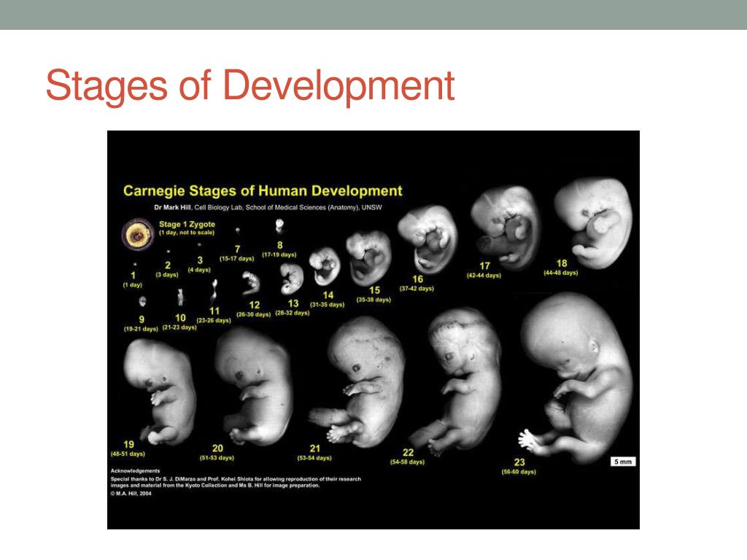747x560 pixels.
Task: Select the stage "9" label above "(19-21 days)"
Action: (x=142, y=319)
